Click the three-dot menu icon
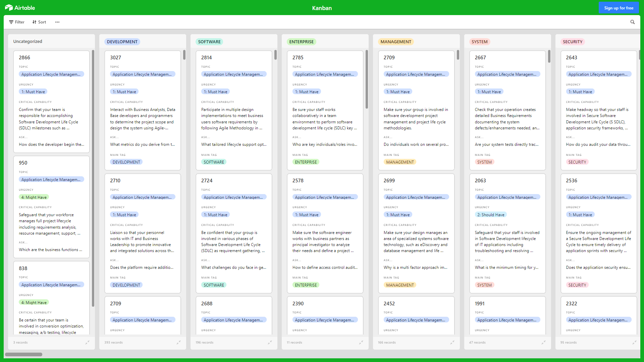The width and height of the screenshot is (644, 362). (x=57, y=22)
